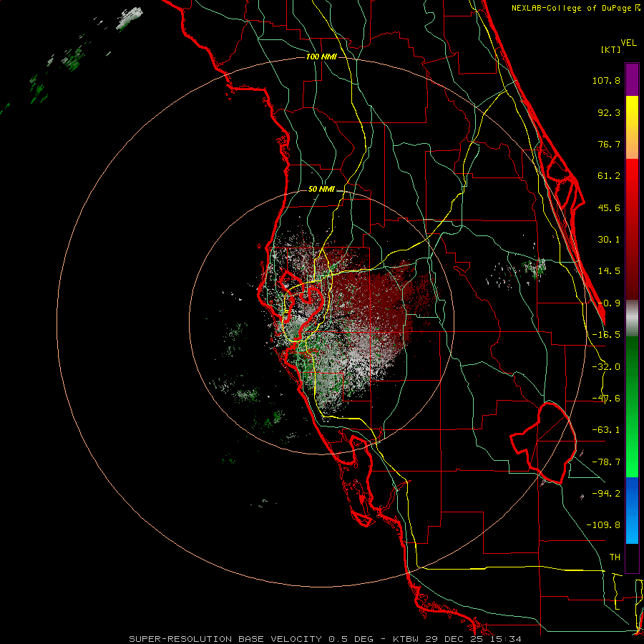644x644 pixels.
Task: Select the -63.1 velocity scale value
Action: [x=606, y=430]
